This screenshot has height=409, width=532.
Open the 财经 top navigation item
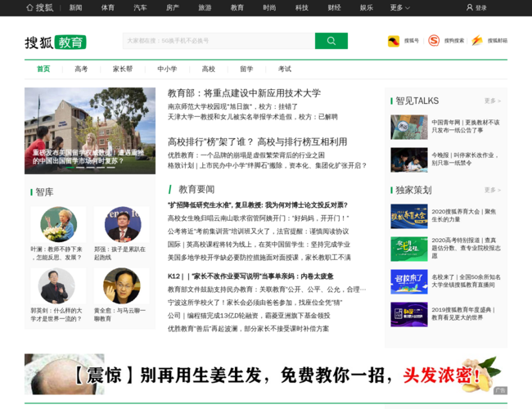tap(334, 7)
